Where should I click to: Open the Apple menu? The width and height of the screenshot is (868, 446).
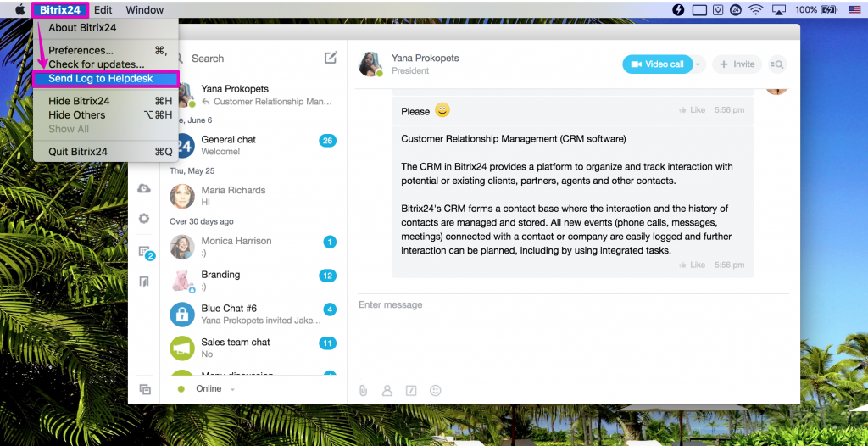(20, 9)
